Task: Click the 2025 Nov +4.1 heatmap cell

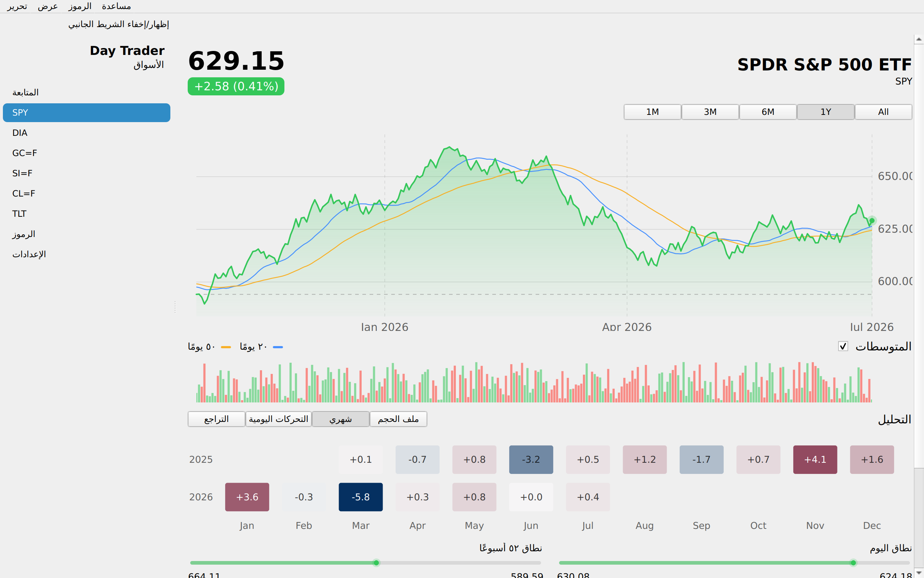Action: pos(815,460)
